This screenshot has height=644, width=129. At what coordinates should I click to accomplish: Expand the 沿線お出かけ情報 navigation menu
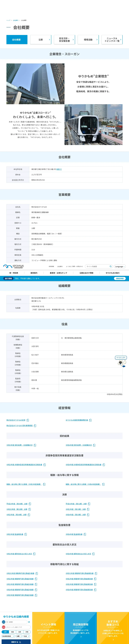(86, 273)
